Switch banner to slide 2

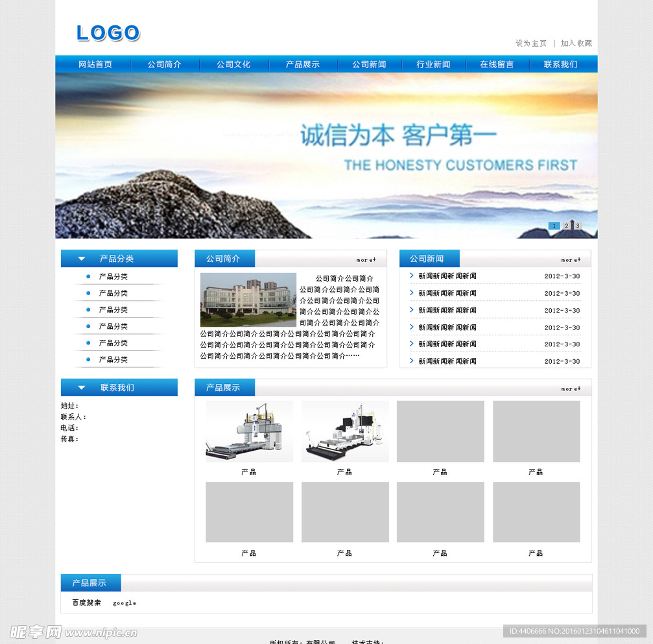click(x=566, y=226)
